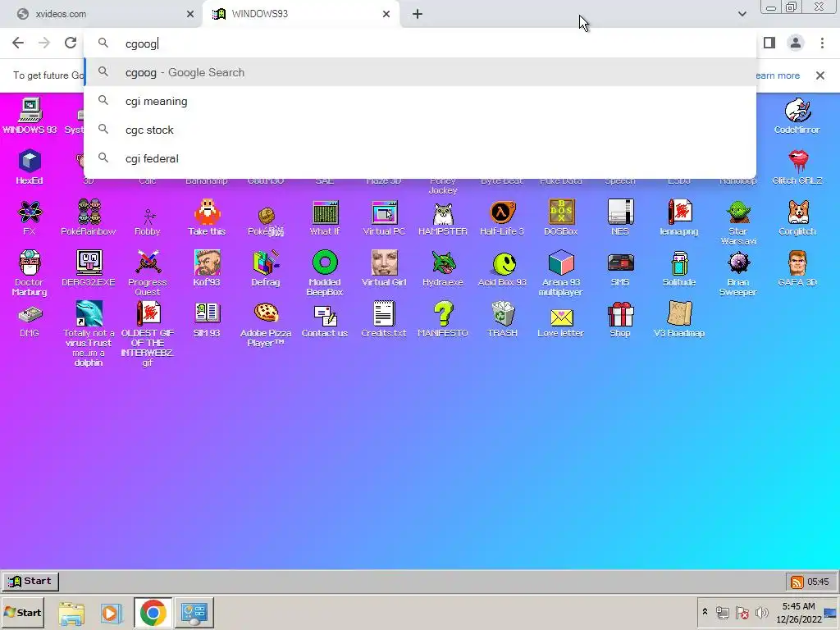Viewport: 840px width, 630px height.
Task: Open the Windows 93 Start button
Action: click(30, 582)
